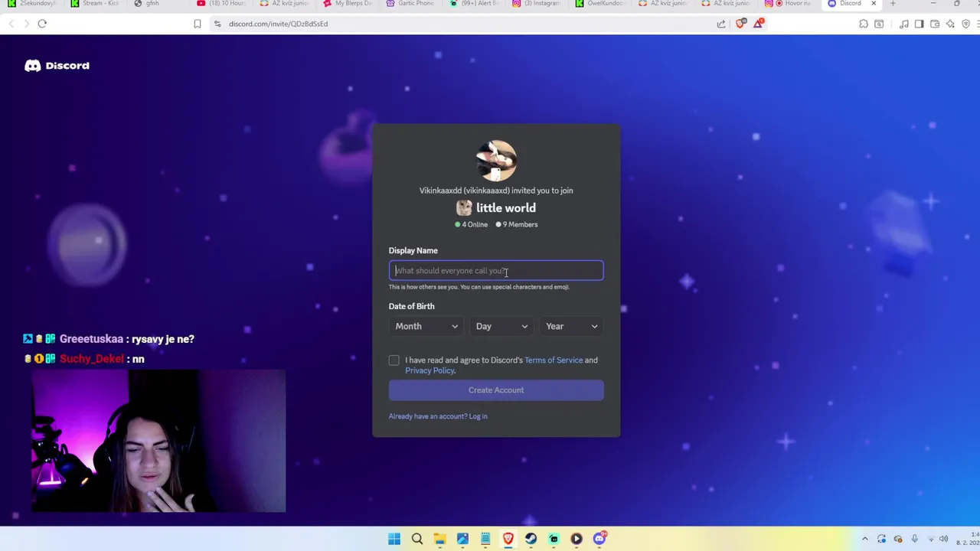Focus the Display Name input field
Viewport: 980px width, 551px height.
(x=496, y=271)
